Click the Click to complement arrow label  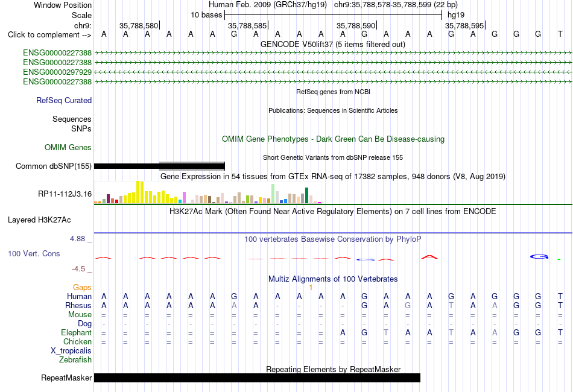coord(49,35)
